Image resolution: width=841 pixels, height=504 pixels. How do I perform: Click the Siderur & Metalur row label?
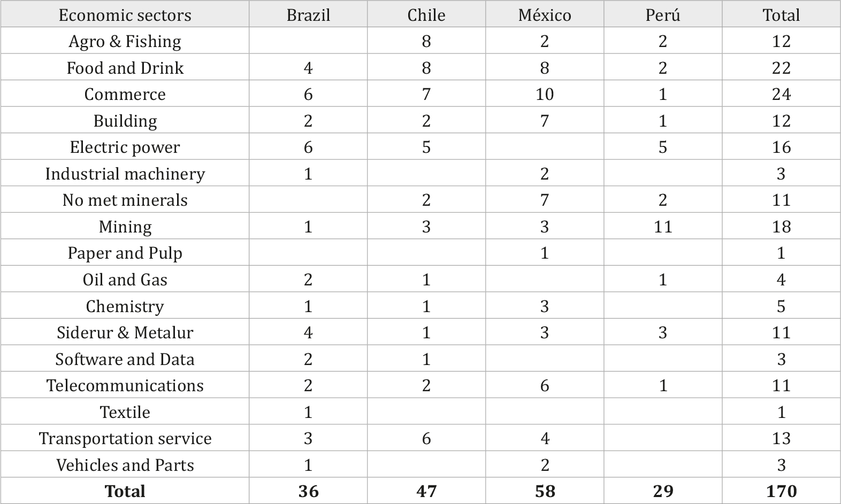click(x=125, y=332)
